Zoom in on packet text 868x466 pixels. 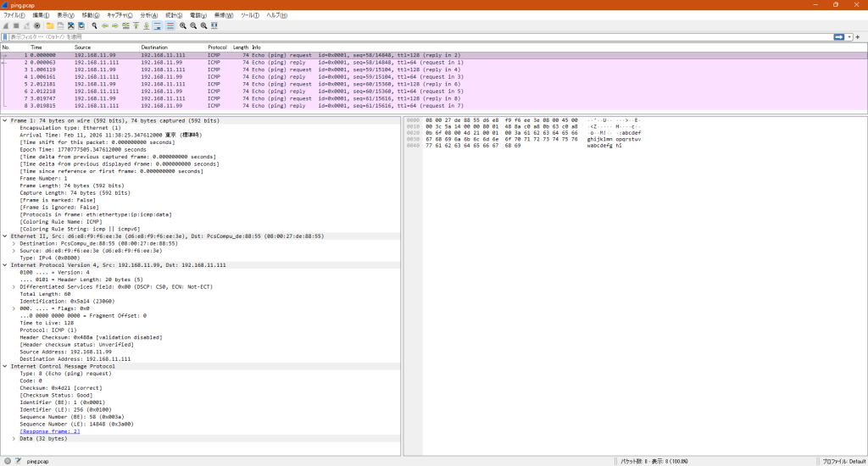tap(184, 26)
